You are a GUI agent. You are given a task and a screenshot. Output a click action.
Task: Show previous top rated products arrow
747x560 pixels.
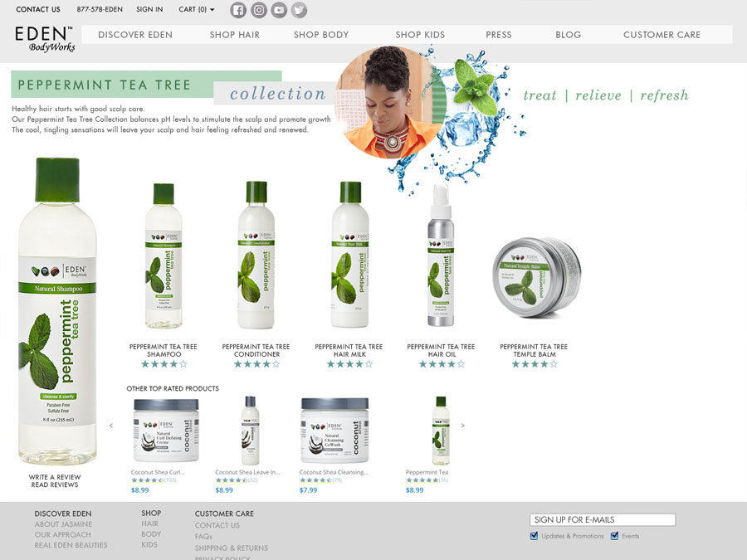click(x=111, y=426)
